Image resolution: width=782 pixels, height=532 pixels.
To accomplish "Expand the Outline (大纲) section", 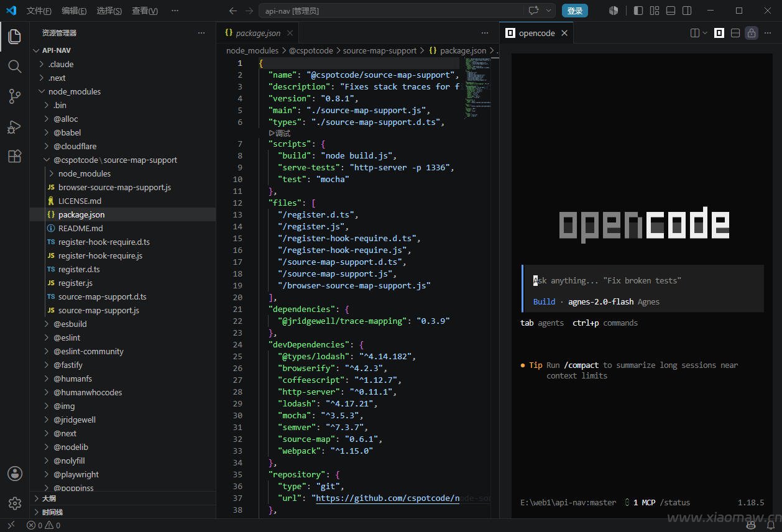I will point(123,498).
